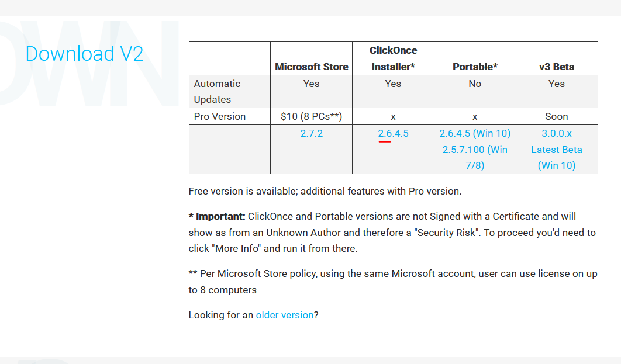This screenshot has width=621, height=364.
Task: Click the "Soon" cell under v3 Beta
Action: (x=557, y=116)
